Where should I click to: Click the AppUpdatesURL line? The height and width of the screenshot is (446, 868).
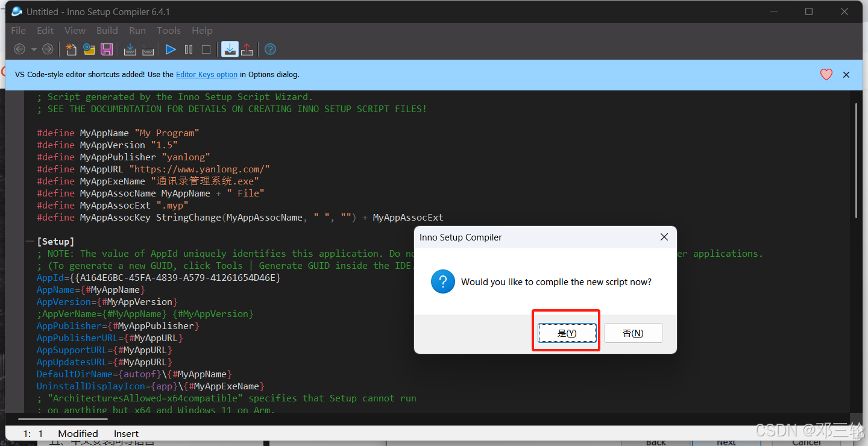pos(104,362)
